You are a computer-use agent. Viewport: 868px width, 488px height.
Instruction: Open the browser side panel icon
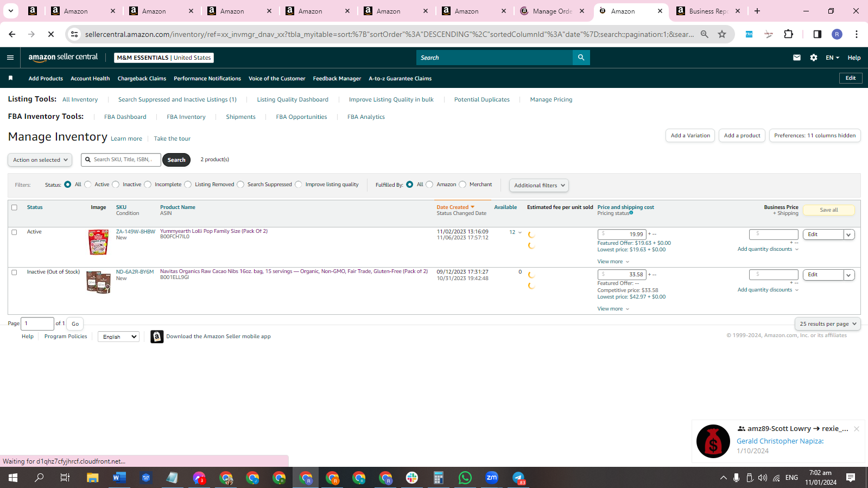[818, 34]
